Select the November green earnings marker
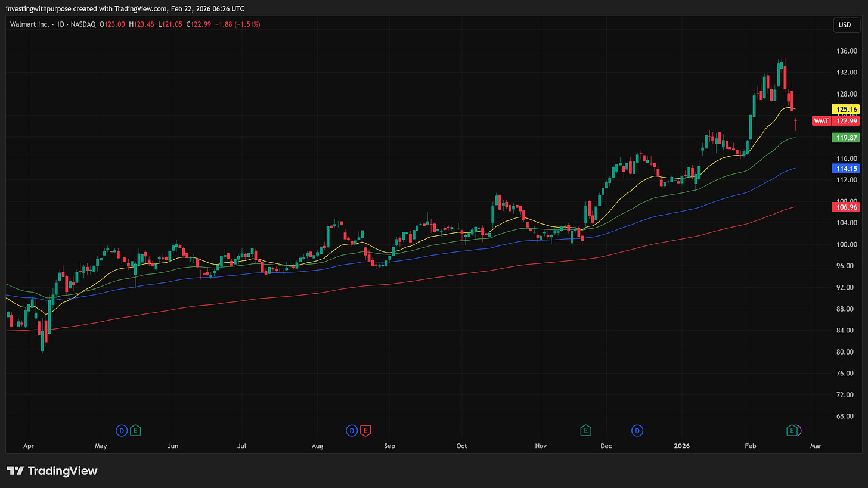This screenshot has width=868, height=488. pyautogui.click(x=585, y=430)
